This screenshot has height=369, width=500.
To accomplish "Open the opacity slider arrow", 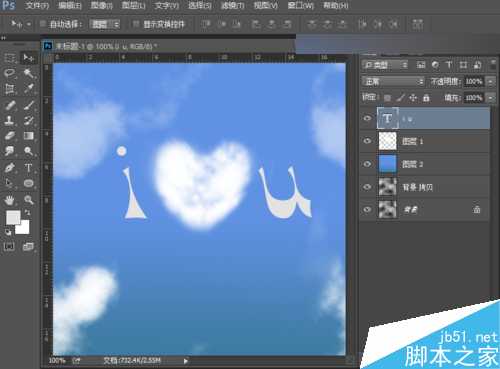I will click(x=490, y=81).
